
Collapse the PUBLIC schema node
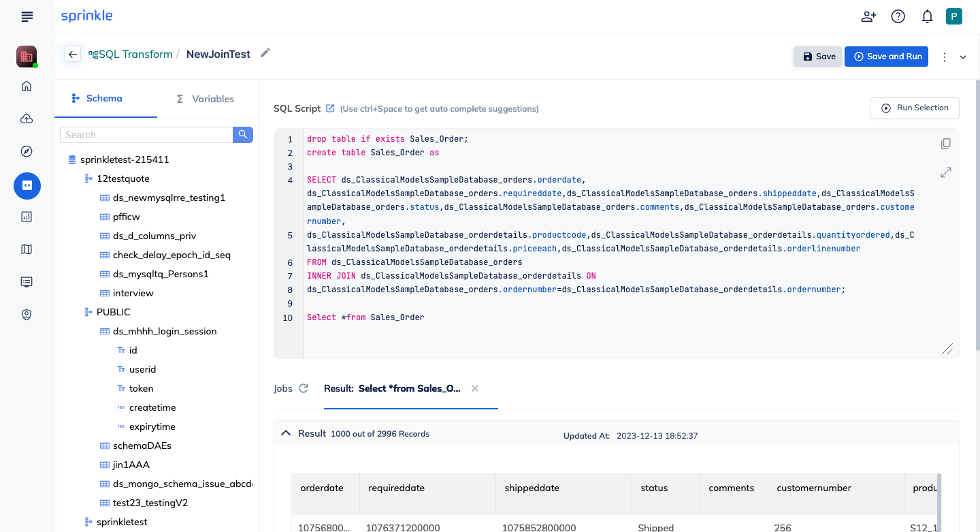88,312
